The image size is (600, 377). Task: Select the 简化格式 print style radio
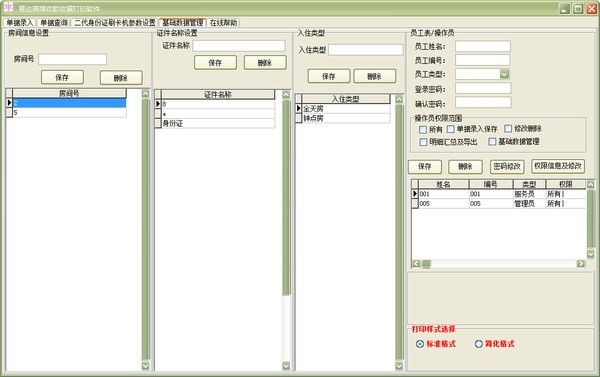click(478, 344)
